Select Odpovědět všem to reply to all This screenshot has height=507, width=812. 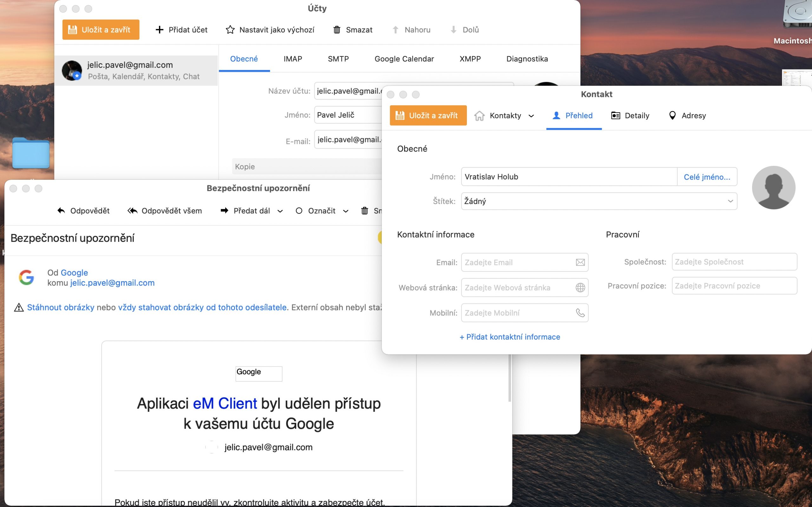[164, 211]
